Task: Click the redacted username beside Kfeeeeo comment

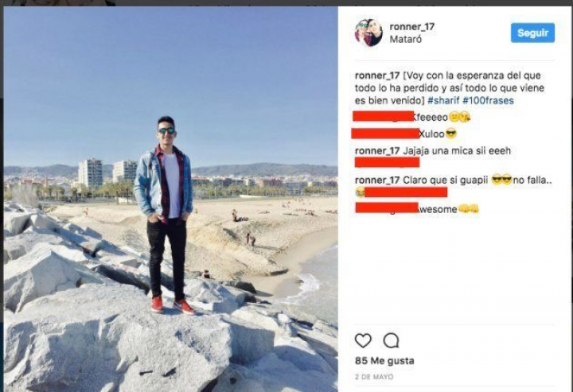Action: [384, 116]
